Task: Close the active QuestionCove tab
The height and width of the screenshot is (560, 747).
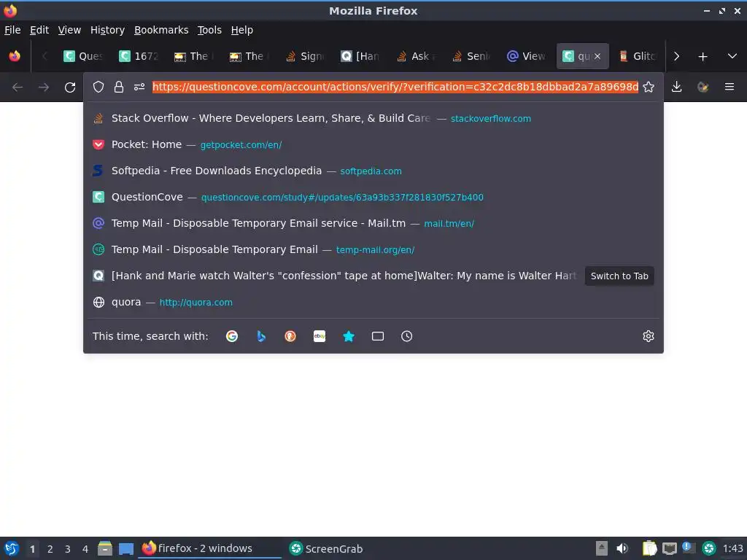Action: (597, 56)
